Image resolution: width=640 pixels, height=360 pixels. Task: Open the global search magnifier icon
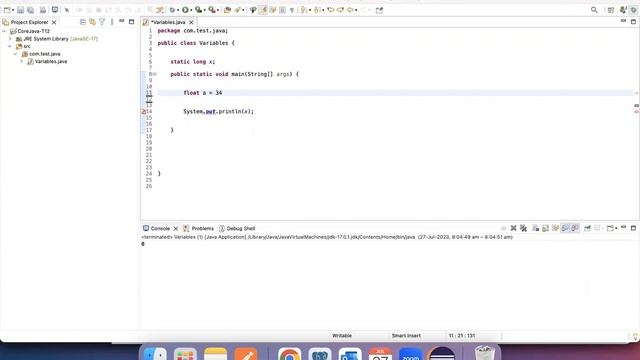[594, 10]
